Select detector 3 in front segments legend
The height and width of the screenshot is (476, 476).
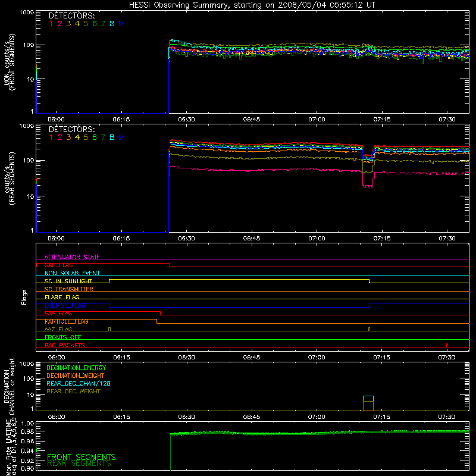(68, 24)
